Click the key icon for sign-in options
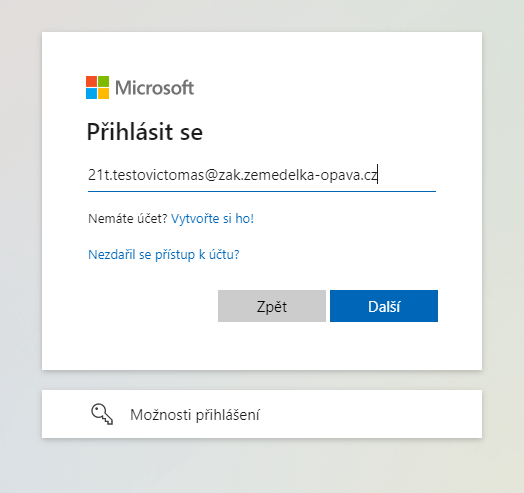This screenshot has height=493, width=524. (102, 414)
